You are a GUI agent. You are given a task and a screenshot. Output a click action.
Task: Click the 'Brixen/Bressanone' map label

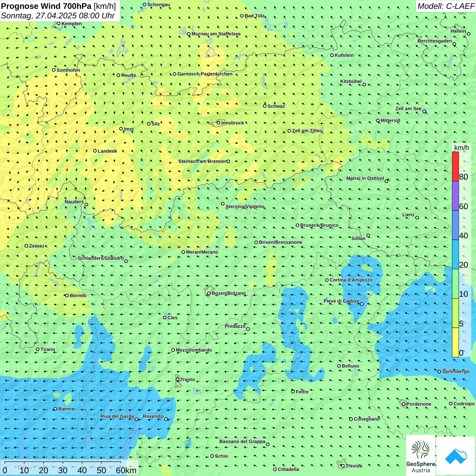280,242
